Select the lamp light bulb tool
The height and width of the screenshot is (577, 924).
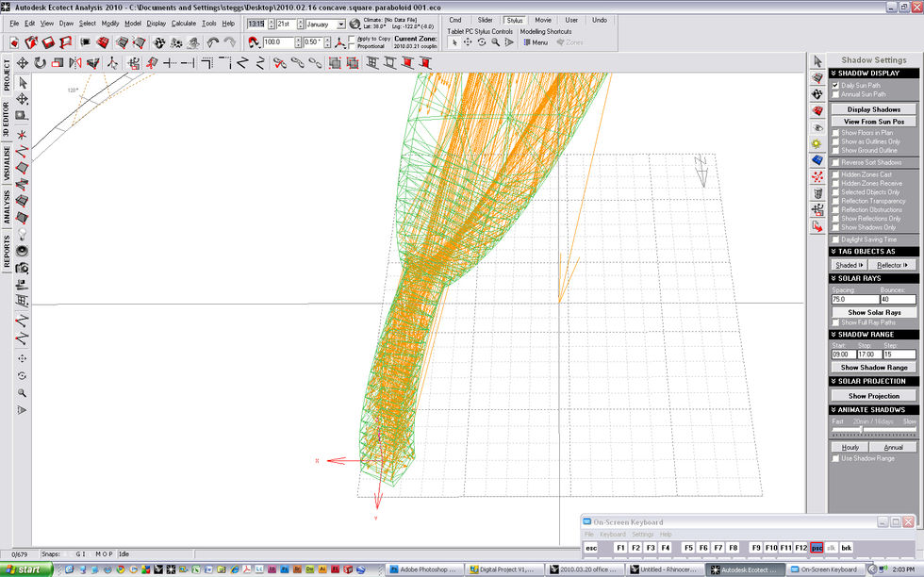pos(23,234)
